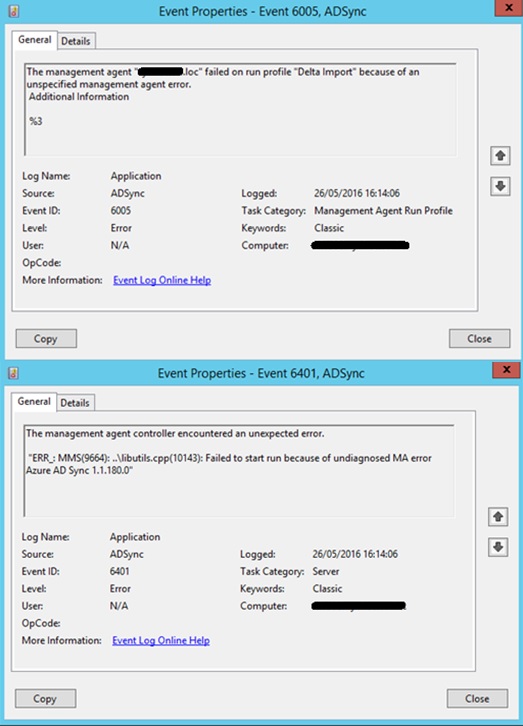Image resolution: width=523 pixels, height=726 pixels.
Task: Copy the Event 6005 details with Copy button
Action: (x=46, y=338)
